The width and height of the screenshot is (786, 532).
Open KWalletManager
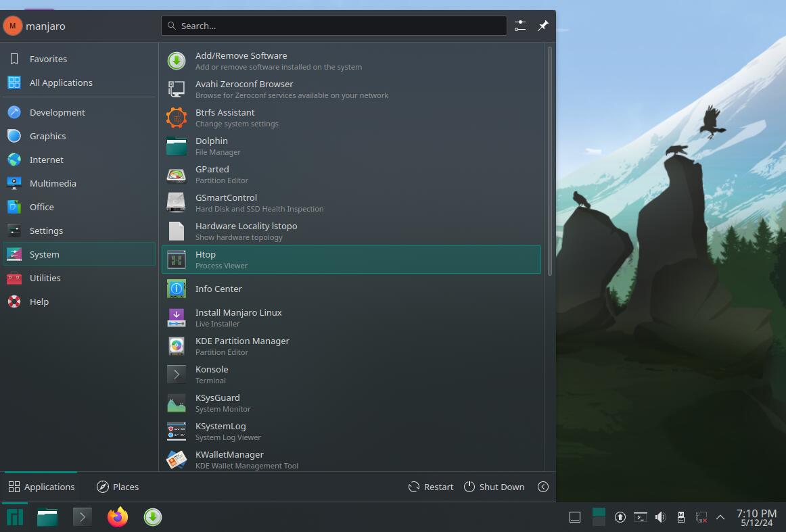coord(351,459)
